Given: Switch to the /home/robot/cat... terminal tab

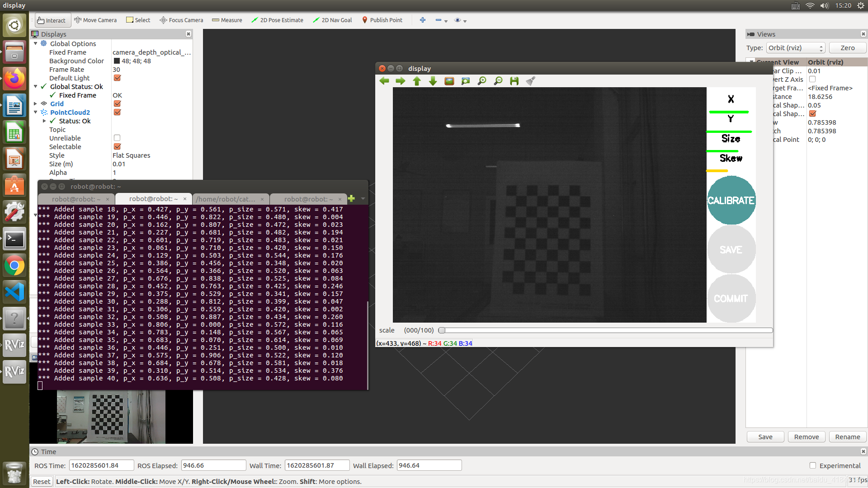Looking at the screenshot, I should pos(226,199).
